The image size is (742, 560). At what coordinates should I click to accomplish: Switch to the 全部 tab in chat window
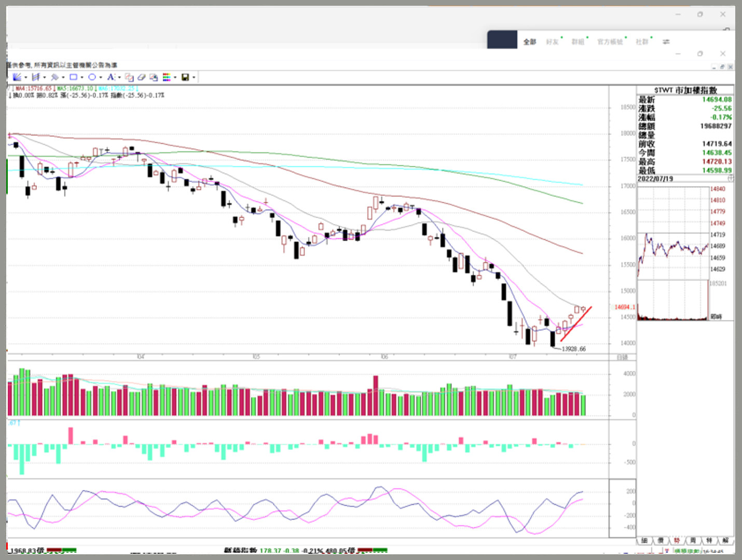[530, 41]
